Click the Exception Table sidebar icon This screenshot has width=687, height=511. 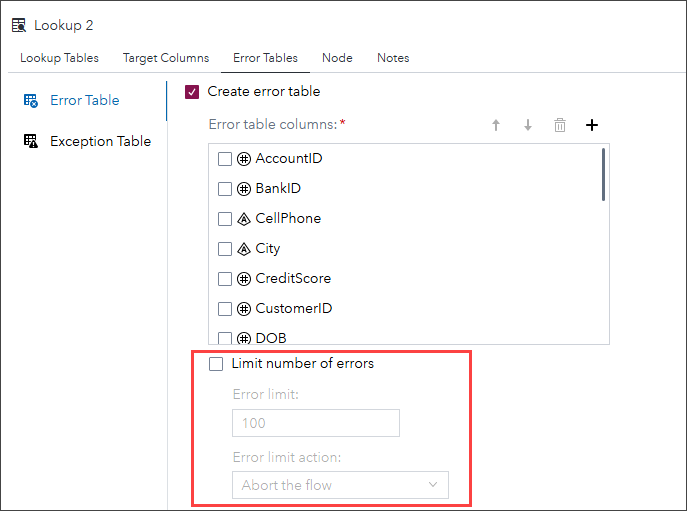pyautogui.click(x=31, y=141)
